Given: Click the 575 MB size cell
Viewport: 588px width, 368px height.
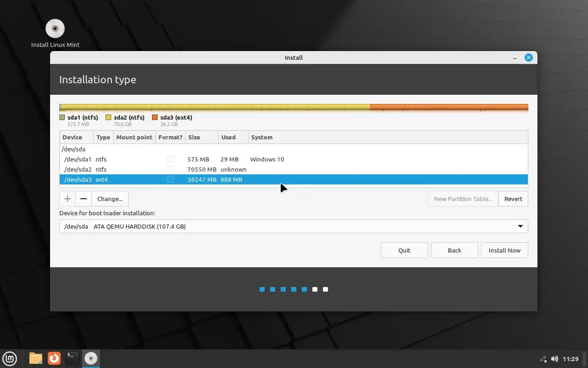Looking at the screenshot, I should (198, 159).
